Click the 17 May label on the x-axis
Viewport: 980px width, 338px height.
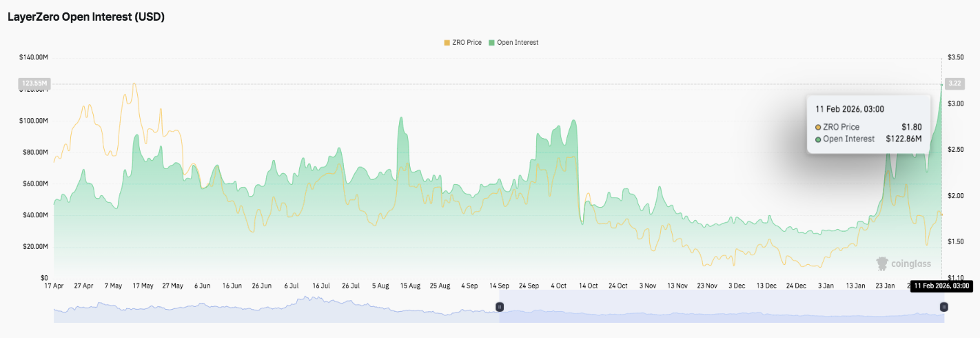point(143,286)
